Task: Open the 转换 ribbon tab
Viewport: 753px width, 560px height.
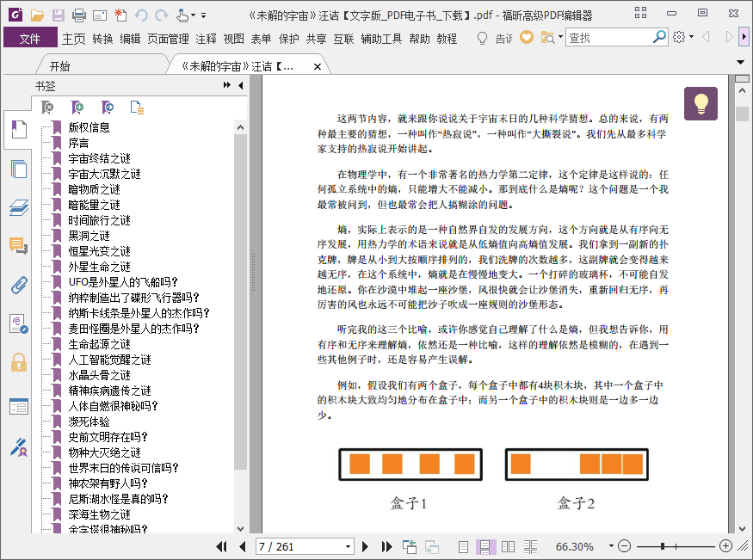Action: (102, 39)
